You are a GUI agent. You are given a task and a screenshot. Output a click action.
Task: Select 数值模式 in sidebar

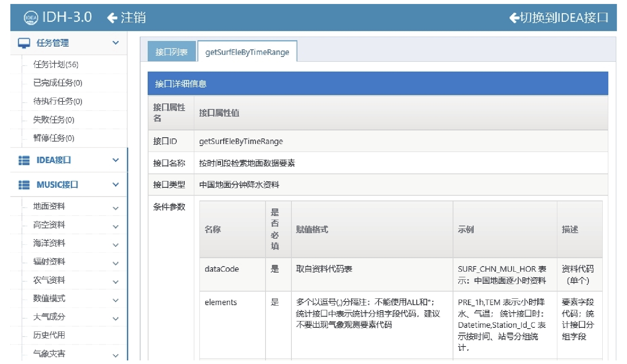tap(49, 298)
